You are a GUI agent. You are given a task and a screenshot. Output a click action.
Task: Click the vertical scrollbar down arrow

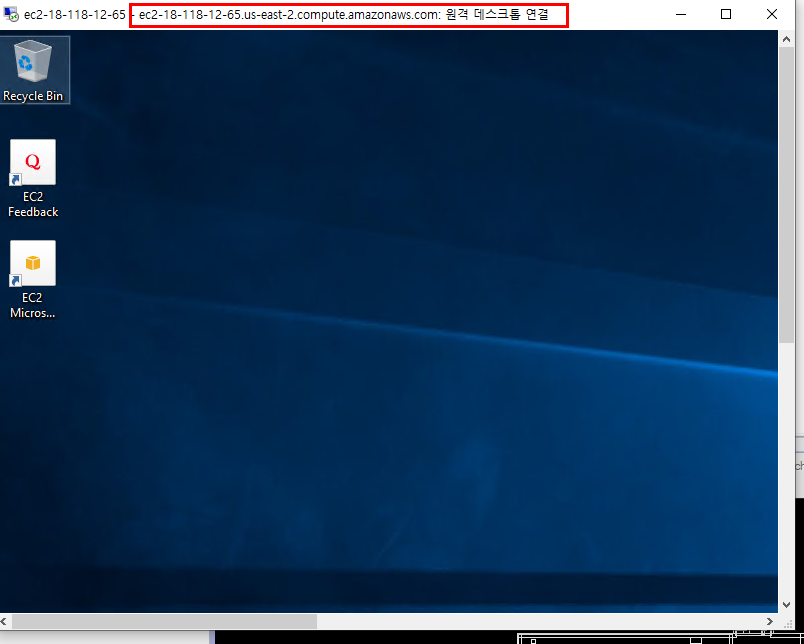point(787,605)
